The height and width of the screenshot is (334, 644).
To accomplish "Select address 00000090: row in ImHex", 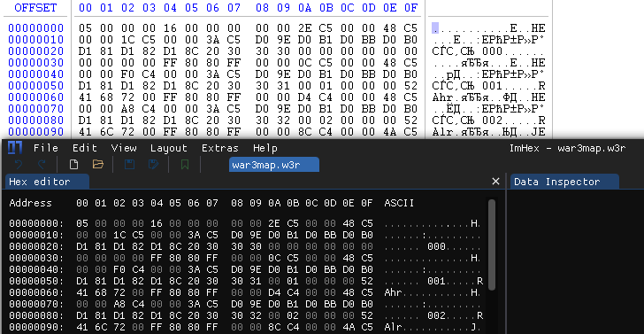I will [x=36, y=328].
